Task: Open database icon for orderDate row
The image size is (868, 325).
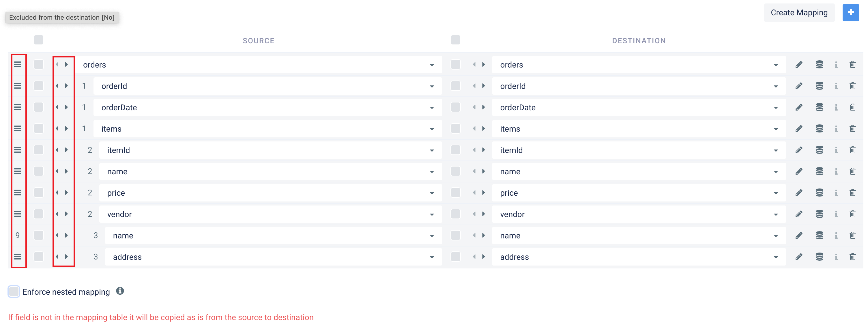Action: coord(820,107)
